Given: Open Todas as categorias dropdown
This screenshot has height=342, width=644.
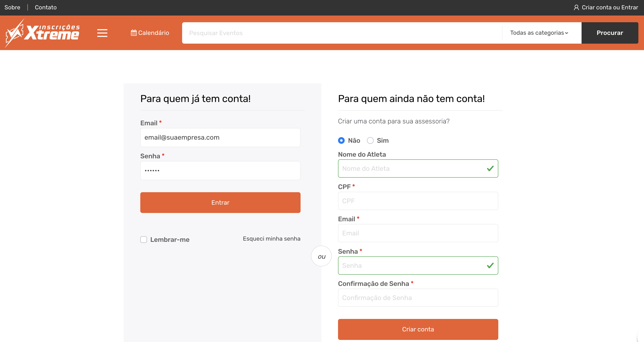Looking at the screenshot, I should click(539, 33).
